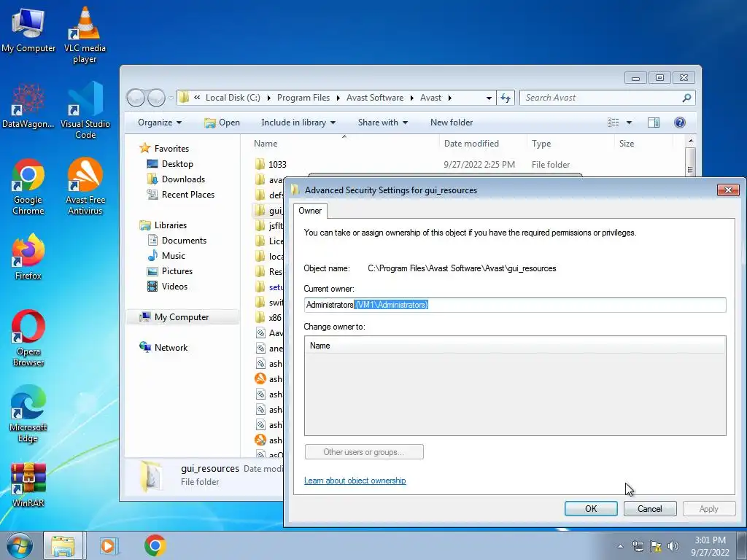Click OK in Advanced Security Settings
This screenshot has height=560, width=747.
[x=591, y=508]
